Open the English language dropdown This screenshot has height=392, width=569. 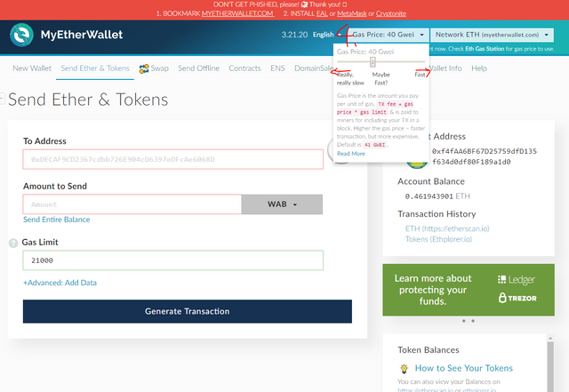327,35
